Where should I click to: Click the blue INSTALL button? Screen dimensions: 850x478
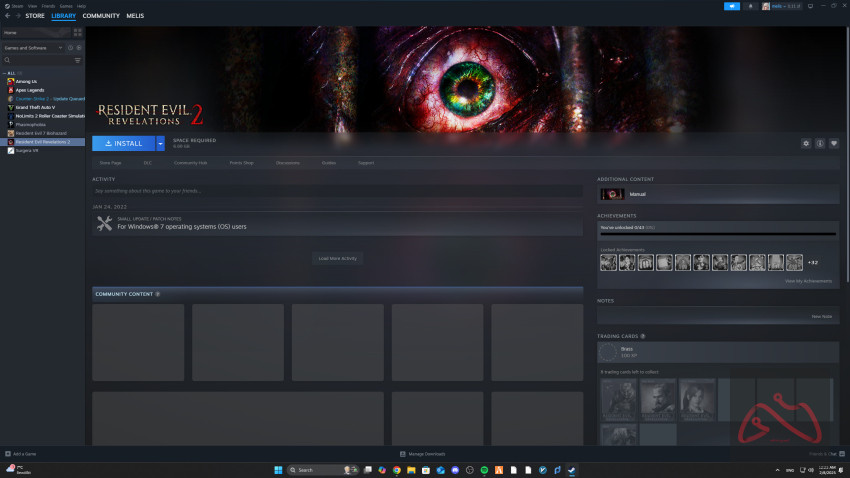pos(123,143)
